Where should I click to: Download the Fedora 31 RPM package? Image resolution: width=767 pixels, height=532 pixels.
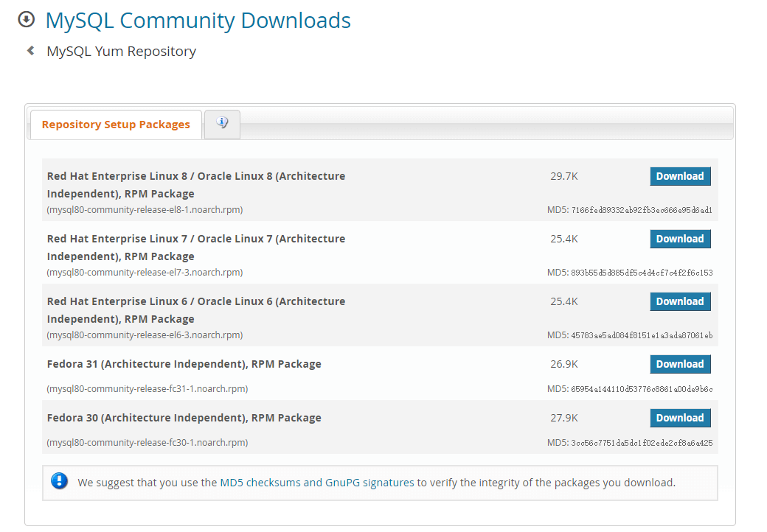680,364
